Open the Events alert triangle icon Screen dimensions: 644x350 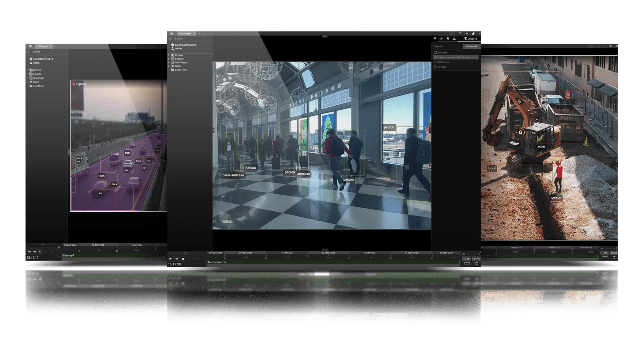454,39
